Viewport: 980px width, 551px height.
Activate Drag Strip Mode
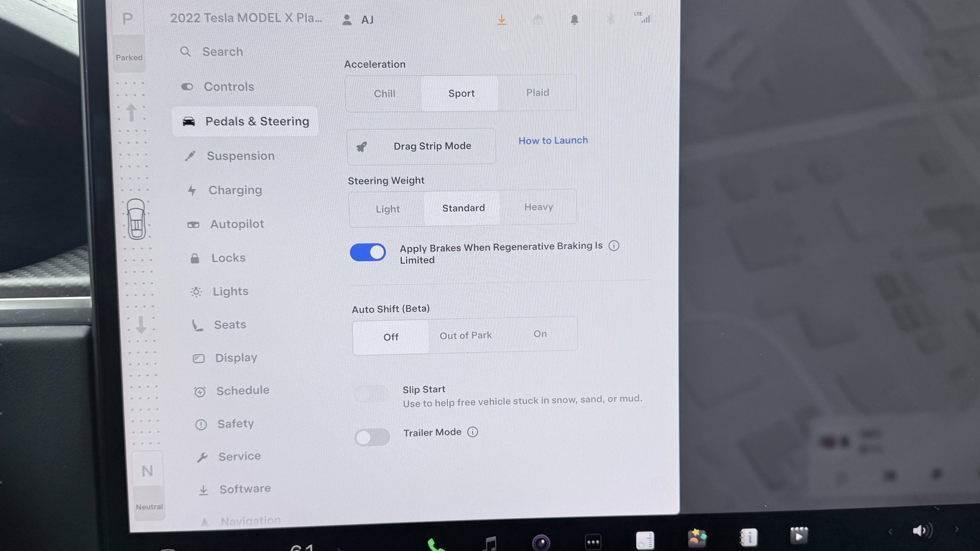pyautogui.click(x=421, y=146)
